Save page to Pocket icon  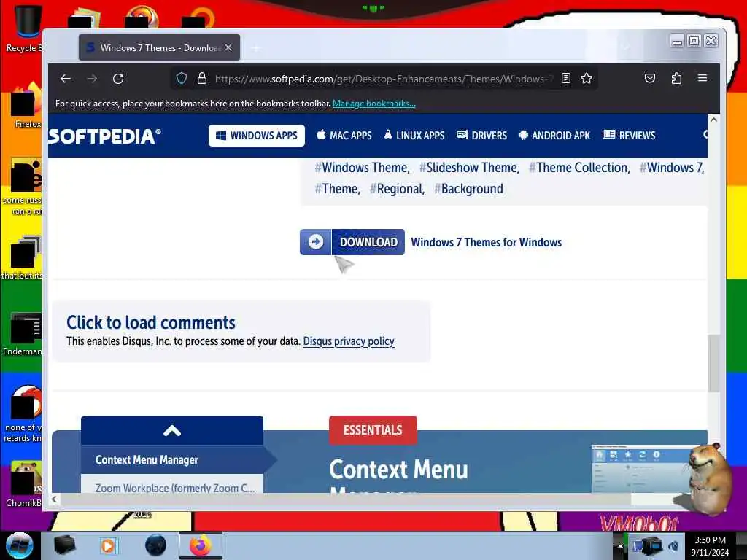click(x=650, y=79)
